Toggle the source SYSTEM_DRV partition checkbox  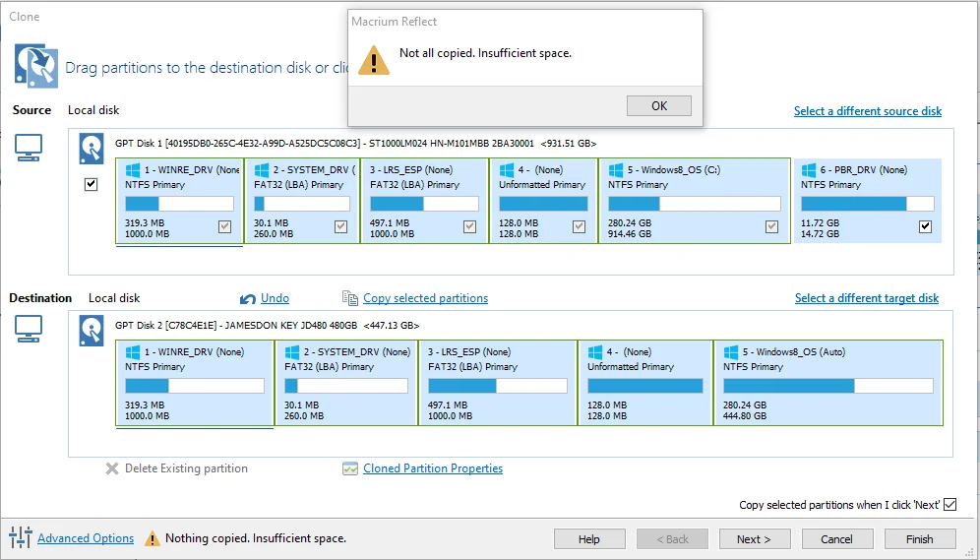pyautogui.click(x=340, y=227)
